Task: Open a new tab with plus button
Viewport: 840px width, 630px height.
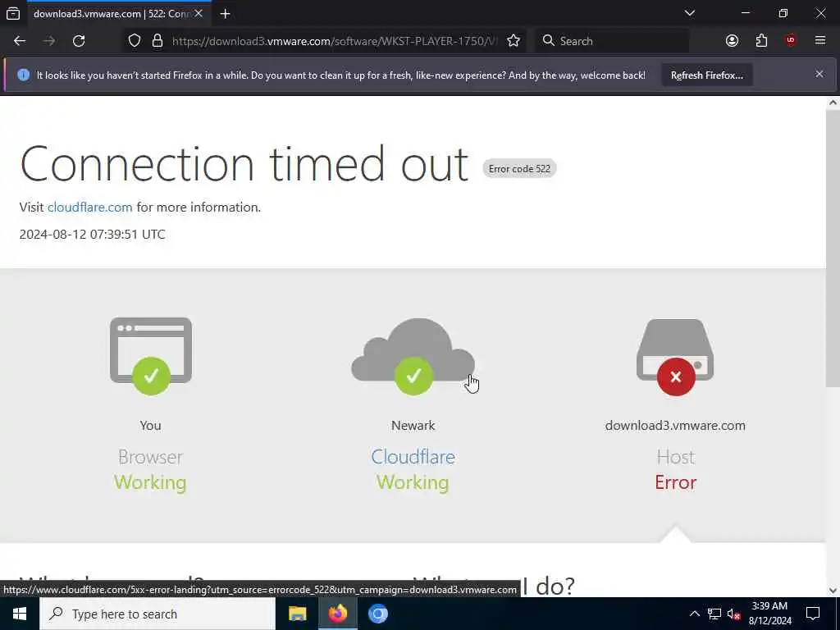Action: pyautogui.click(x=225, y=13)
